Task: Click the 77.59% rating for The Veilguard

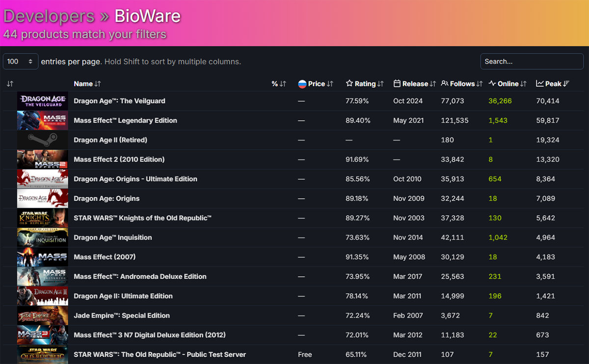Action: tap(358, 101)
